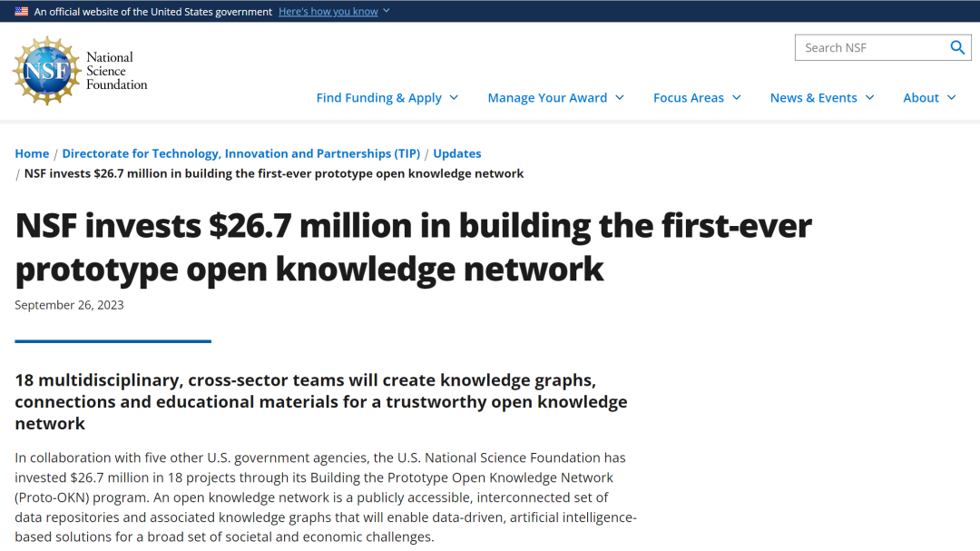Screen dimensions: 980x551
Task: Open Updates breadcrumb link
Action: tap(456, 153)
